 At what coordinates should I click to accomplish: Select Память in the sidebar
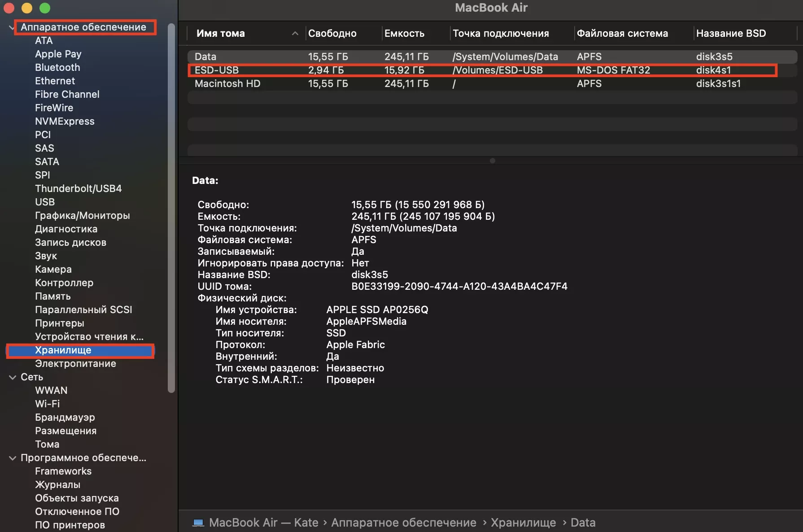(x=53, y=296)
